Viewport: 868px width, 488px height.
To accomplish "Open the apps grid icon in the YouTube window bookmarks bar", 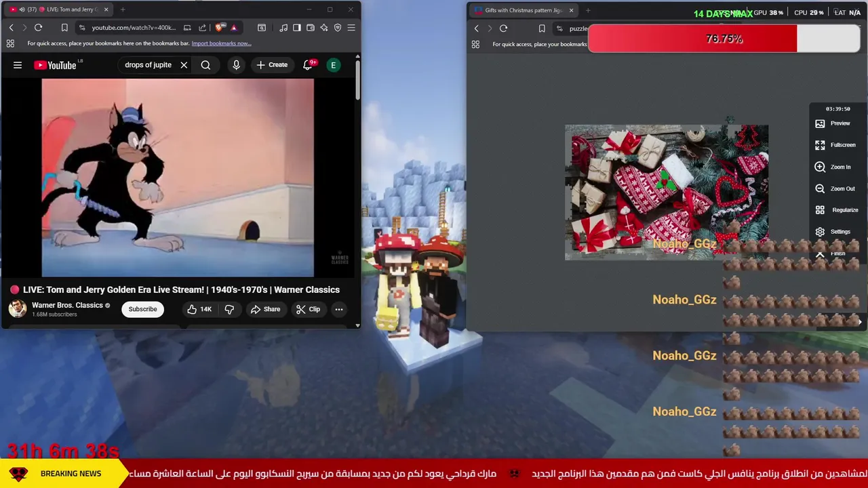I will click(10, 43).
